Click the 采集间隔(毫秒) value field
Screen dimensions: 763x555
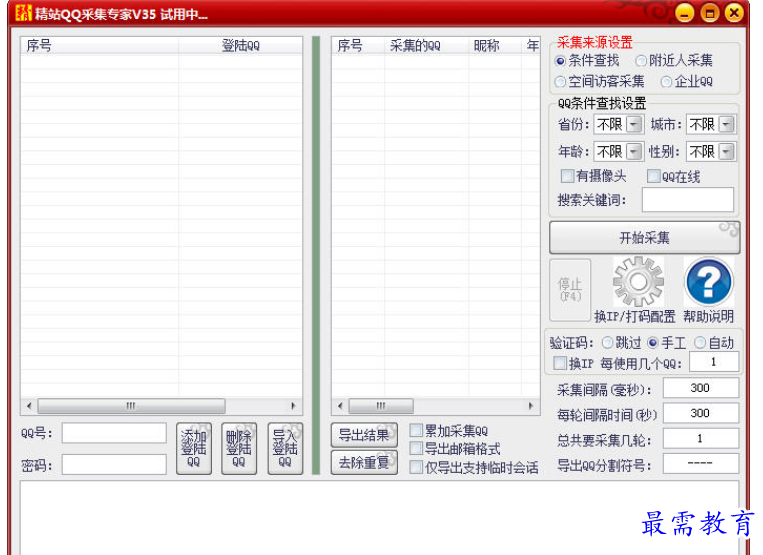coord(701,388)
